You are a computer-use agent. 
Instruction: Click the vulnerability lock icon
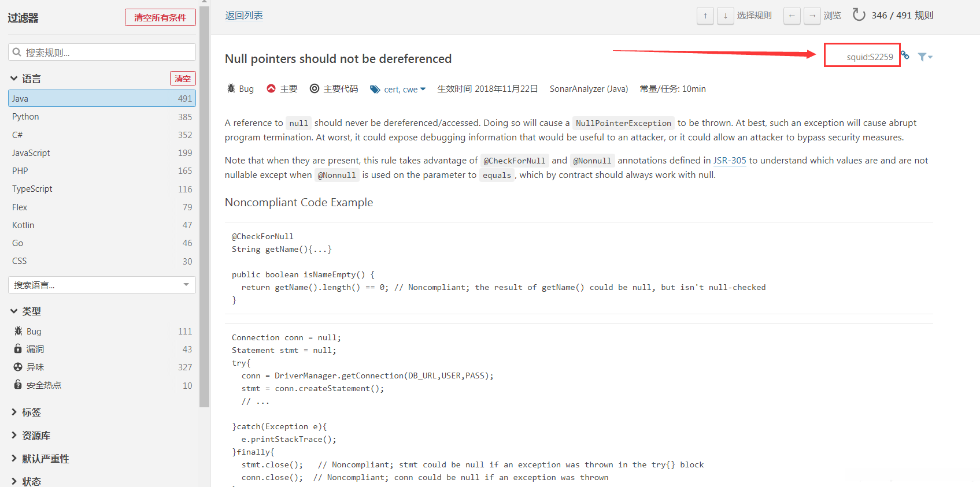click(18, 349)
